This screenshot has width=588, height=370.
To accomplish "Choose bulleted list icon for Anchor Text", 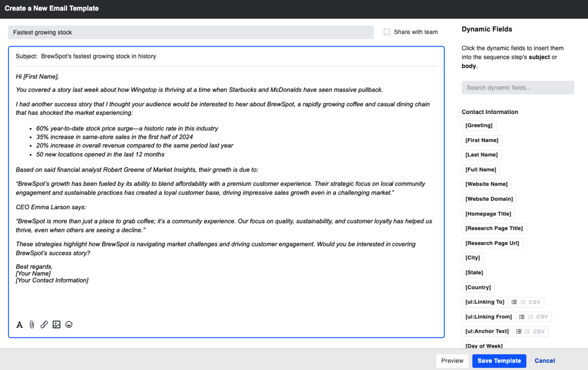I will pyautogui.click(x=518, y=332).
